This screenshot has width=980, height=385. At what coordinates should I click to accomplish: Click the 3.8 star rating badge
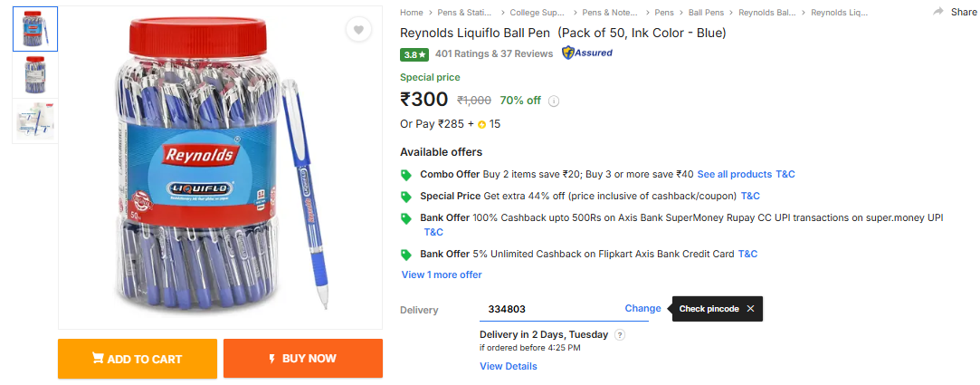(x=414, y=54)
